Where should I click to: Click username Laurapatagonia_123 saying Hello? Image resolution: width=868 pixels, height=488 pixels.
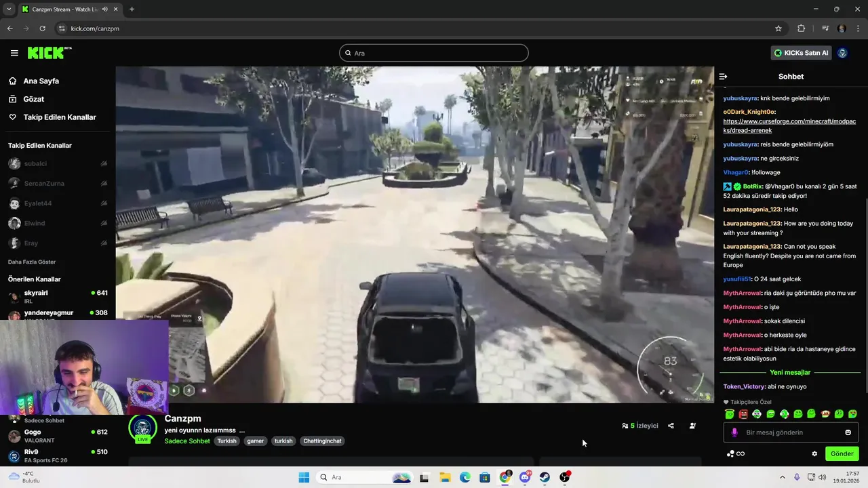point(752,209)
